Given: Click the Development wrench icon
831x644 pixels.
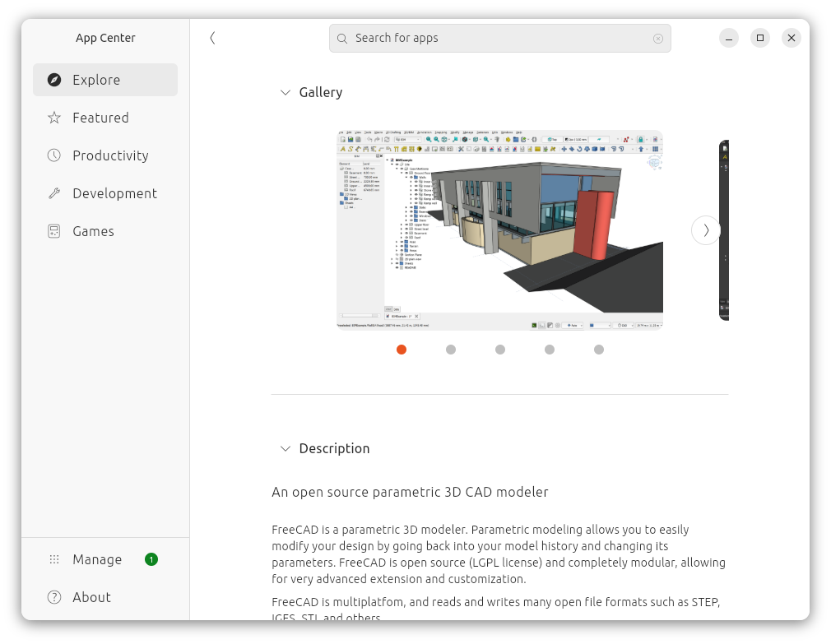Looking at the screenshot, I should [x=54, y=193].
